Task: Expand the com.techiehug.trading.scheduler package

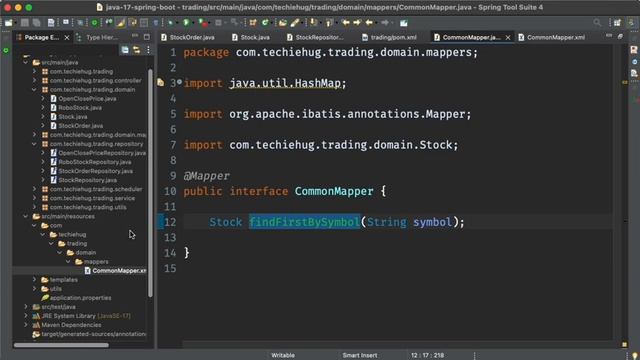Action: point(34,189)
